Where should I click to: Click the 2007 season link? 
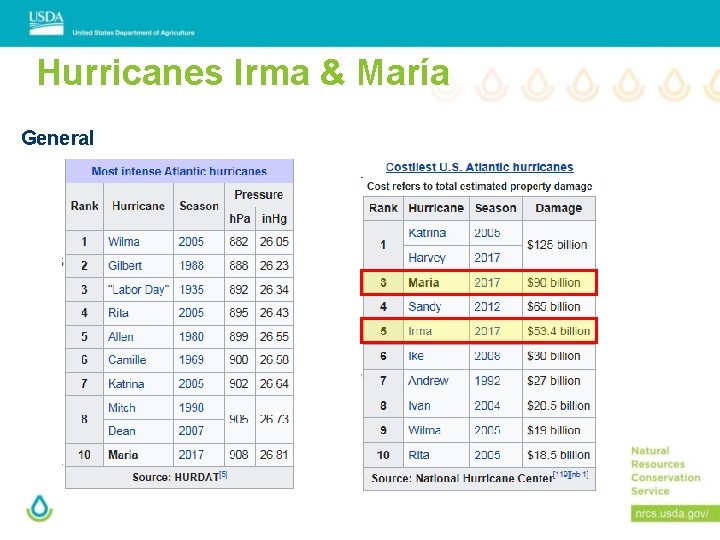coord(191,431)
